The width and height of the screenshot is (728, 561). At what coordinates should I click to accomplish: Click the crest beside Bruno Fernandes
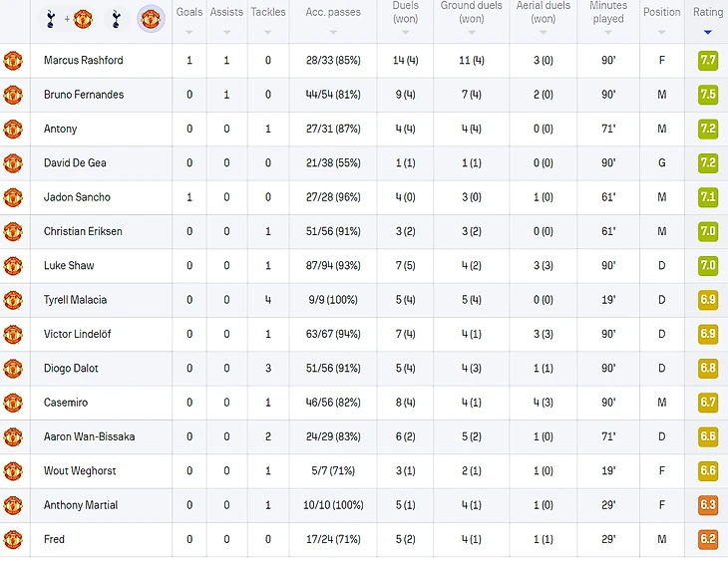(13, 95)
